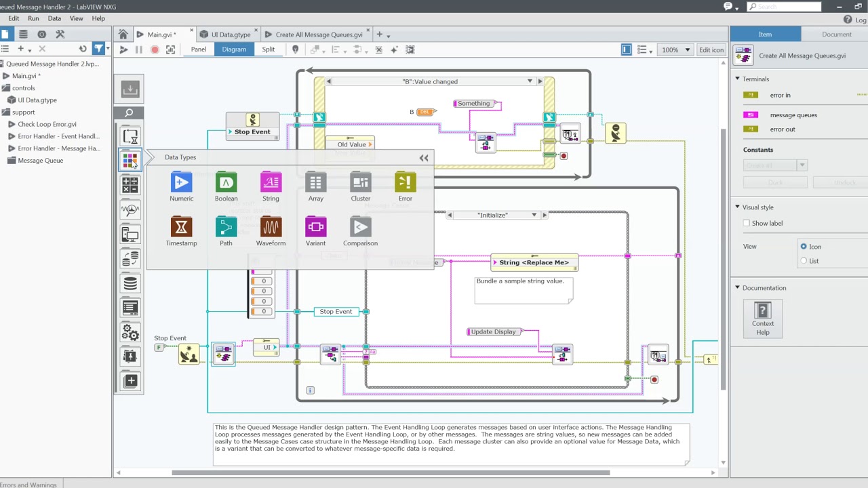Open the Context Help button
Viewport: 868px width, 488px height.
coord(763,319)
